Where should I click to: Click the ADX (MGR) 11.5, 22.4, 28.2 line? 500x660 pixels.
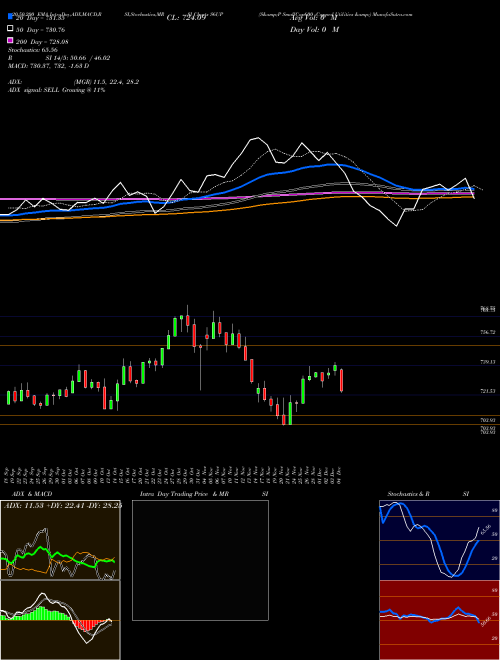coord(74,82)
